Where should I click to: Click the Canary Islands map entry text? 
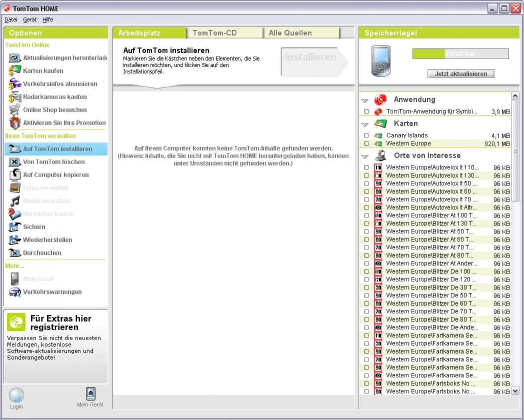point(407,135)
